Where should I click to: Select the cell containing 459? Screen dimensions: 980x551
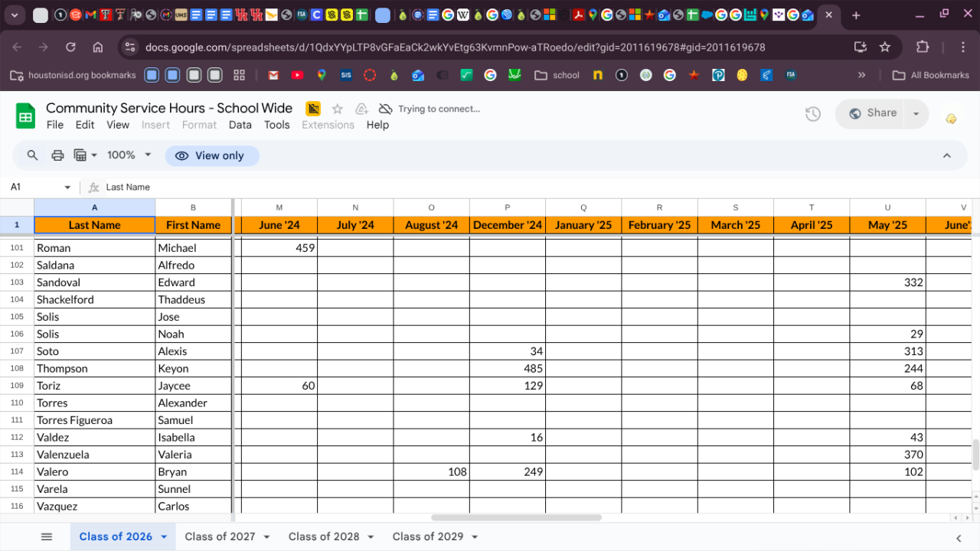click(x=279, y=248)
